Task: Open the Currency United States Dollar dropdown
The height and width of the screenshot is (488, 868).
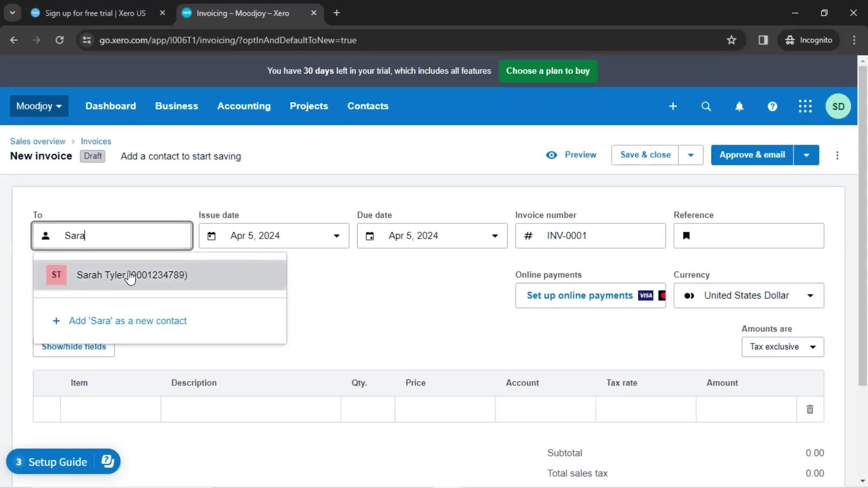Action: pos(749,296)
